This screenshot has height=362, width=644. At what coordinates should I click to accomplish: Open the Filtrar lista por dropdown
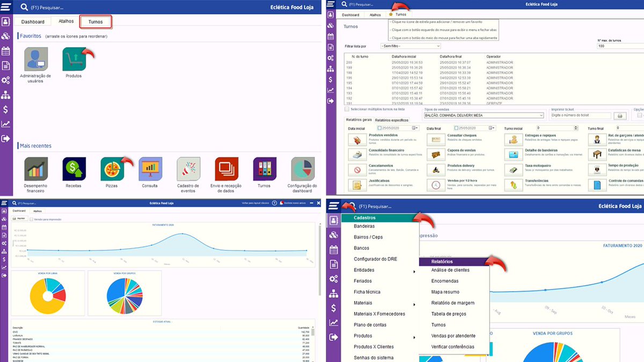[409, 46]
